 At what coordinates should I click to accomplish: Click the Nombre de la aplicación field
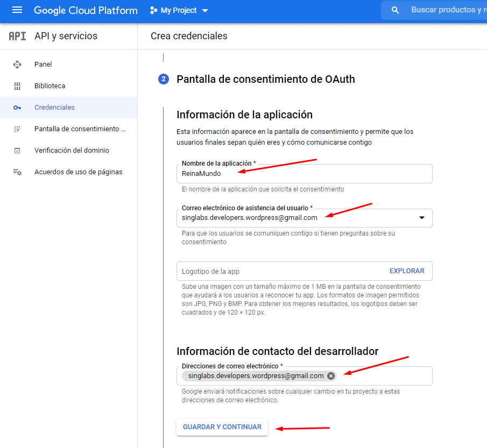click(x=305, y=174)
